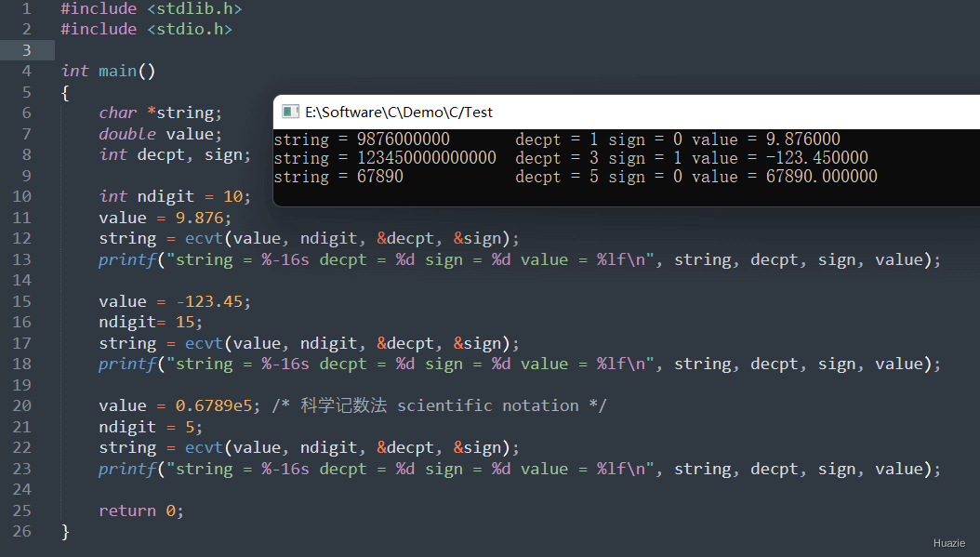Click the -123.45 value on line 15
Screen dimensions: 980x557
[213, 301]
